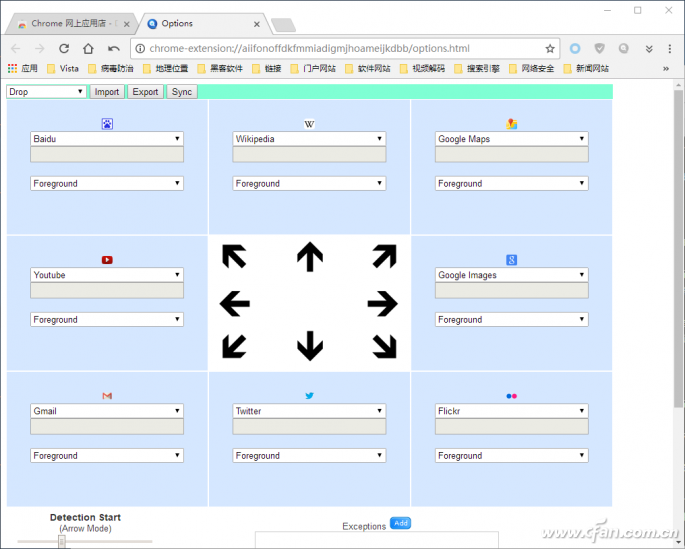Click the Google Images blue icon
The image size is (685, 549).
512,260
